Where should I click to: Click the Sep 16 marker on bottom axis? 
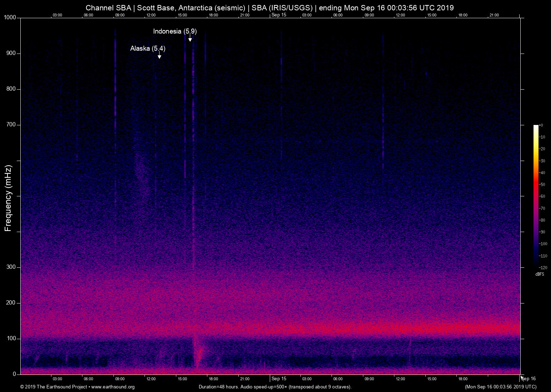tap(529, 379)
